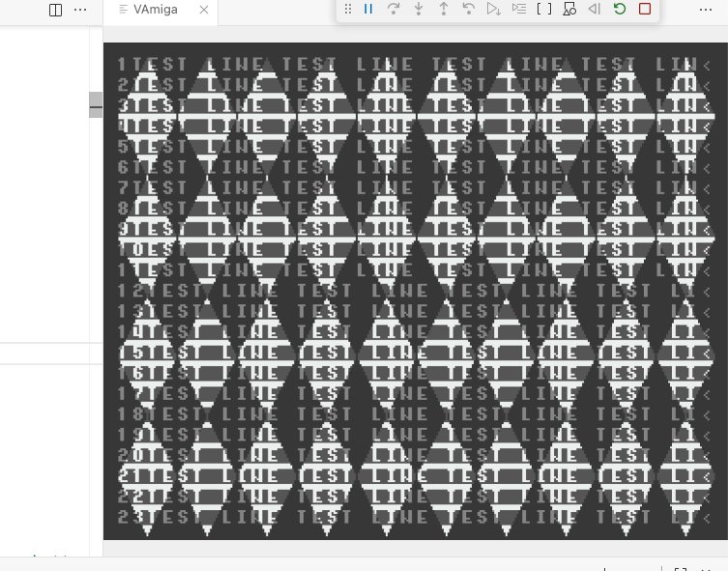Open the side panel more actions ellipsis
Image resolution: width=728 pixels, height=571 pixels.
80,10
